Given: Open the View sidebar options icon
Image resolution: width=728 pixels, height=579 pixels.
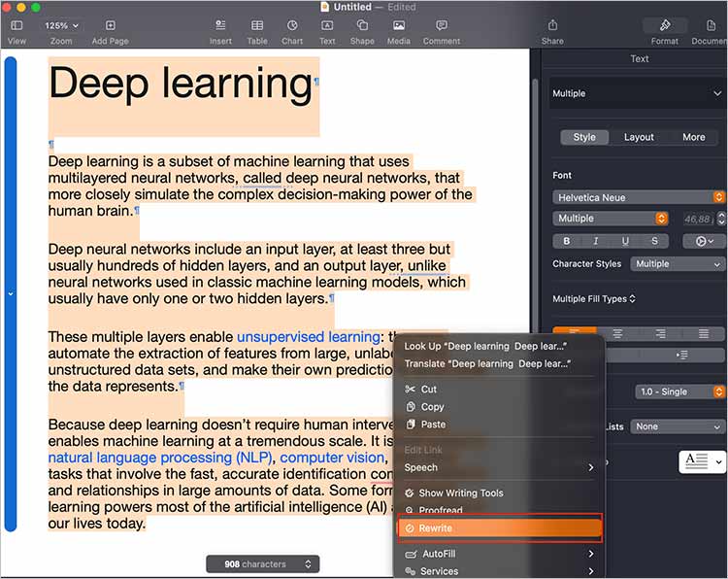Looking at the screenshot, I should point(17,25).
